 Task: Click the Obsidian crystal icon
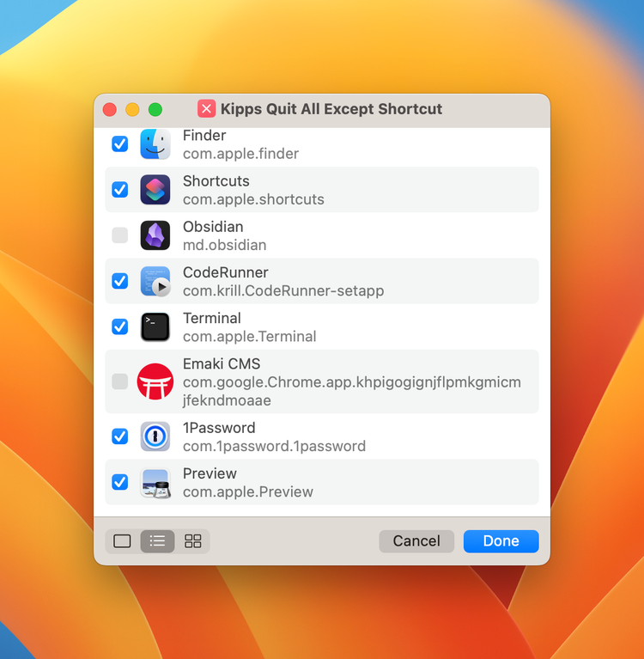click(155, 235)
